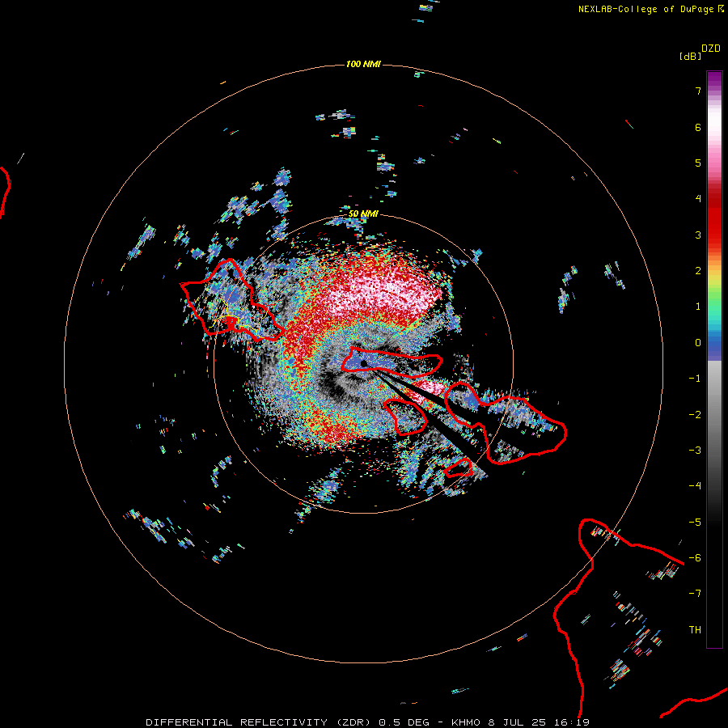Viewport: 728px width, 728px height.
Task: Click the -1 value on the color scale
Action: 695,379
